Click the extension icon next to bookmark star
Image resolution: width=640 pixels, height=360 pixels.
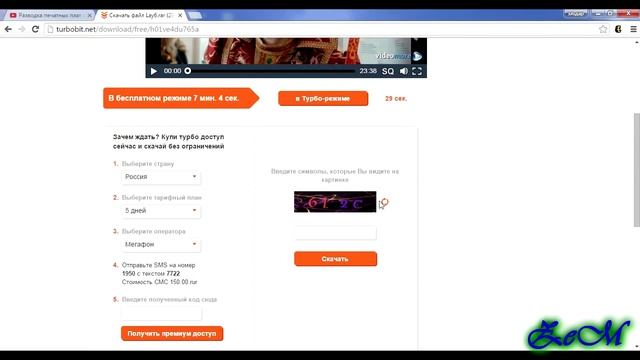point(618,29)
